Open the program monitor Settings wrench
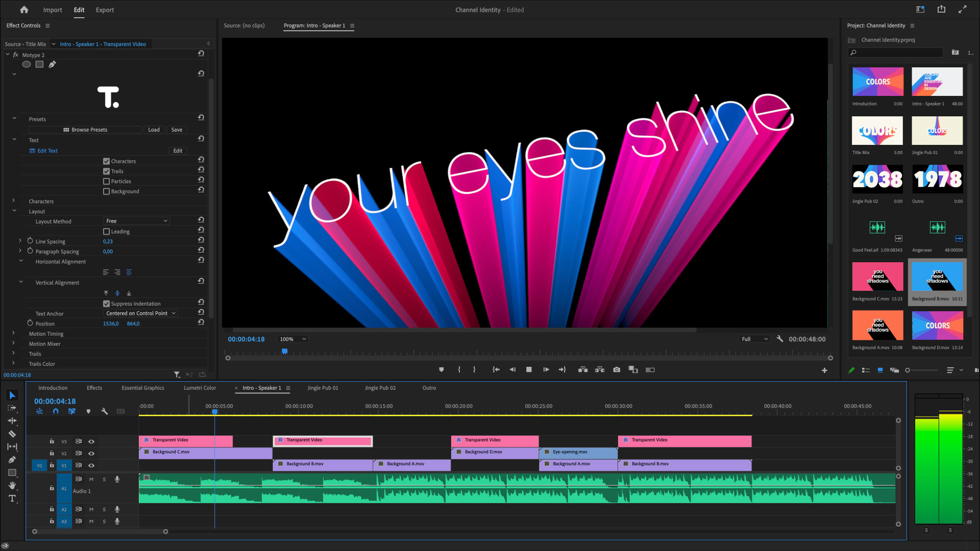The image size is (980, 551). [779, 339]
